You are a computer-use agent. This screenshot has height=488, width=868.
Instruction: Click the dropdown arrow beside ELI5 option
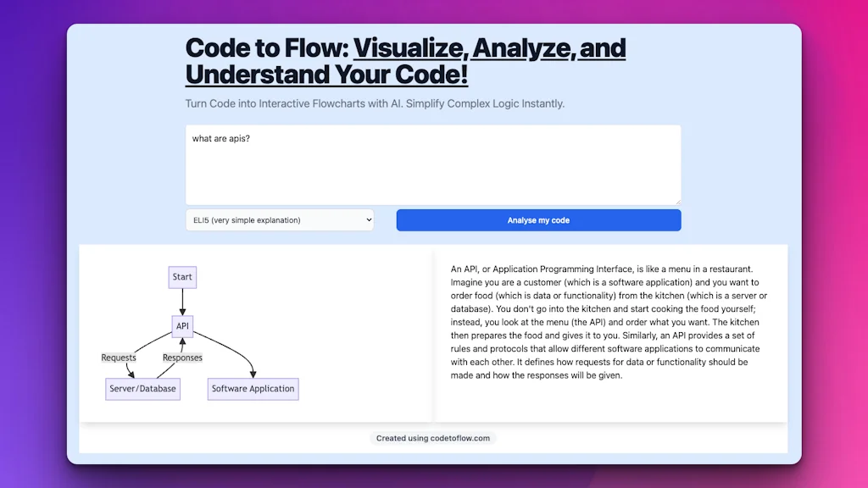point(366,219)
